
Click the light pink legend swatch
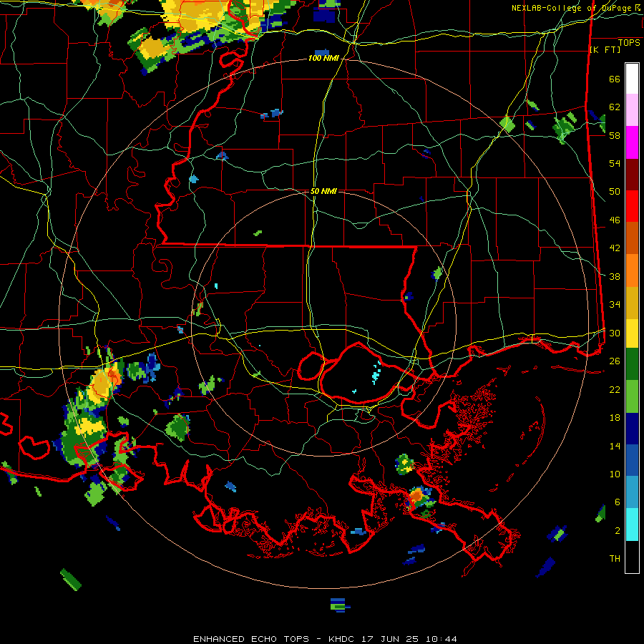632,110
